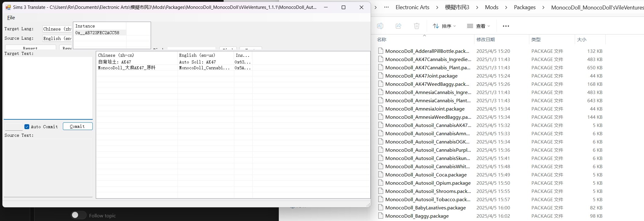The image size is (644, 221).
Task: Open the Target Lang combo box
Action: click(x=57, y=29)
